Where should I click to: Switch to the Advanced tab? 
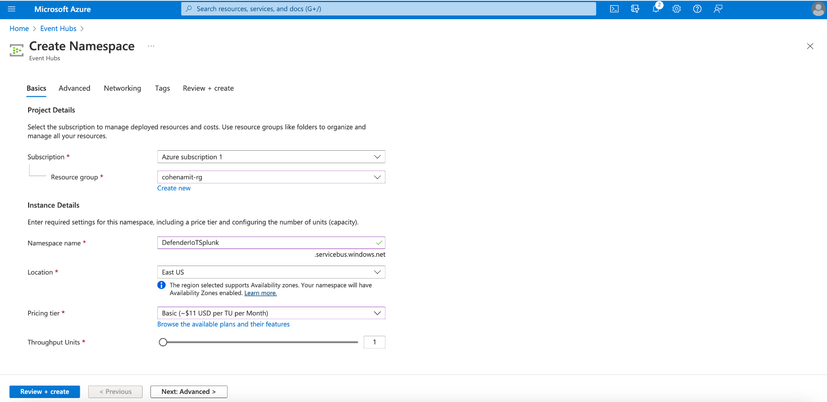(x=74, y=88)
